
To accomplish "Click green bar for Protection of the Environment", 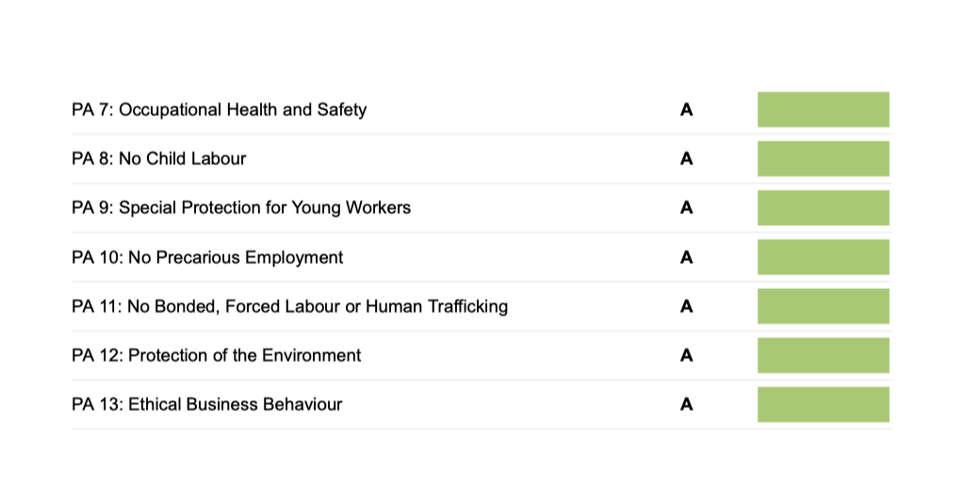I will pyautogui.click(x=824, y=355).
